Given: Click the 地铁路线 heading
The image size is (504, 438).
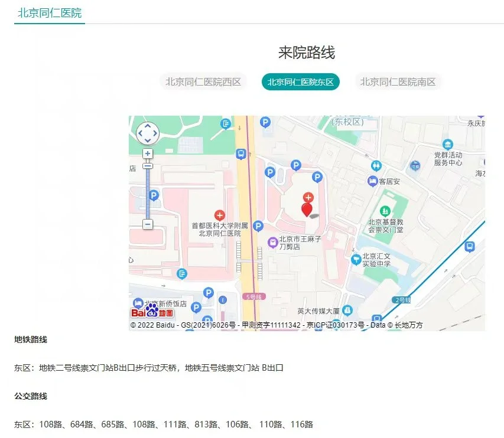Looking at the screenshot, I should tap(31, 339).
